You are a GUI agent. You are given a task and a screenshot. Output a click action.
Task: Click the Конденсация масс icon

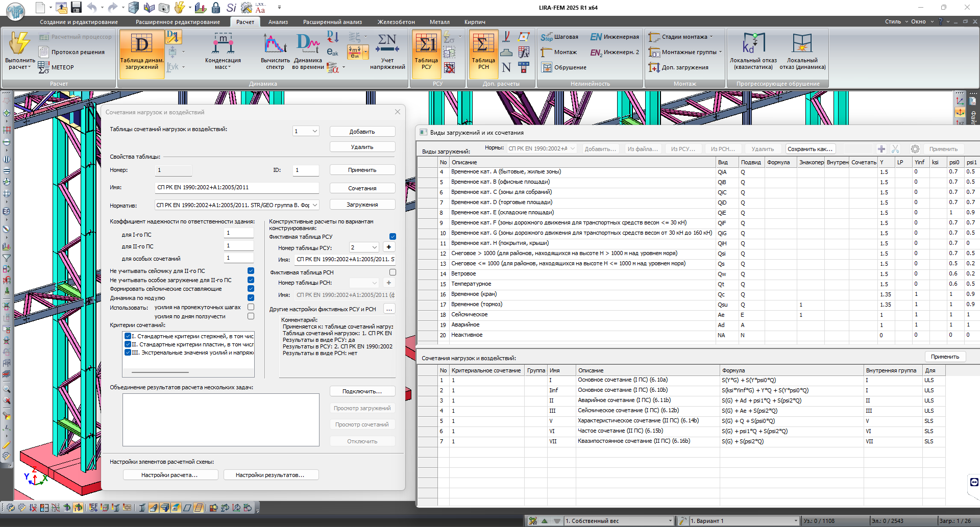point(223,45)
